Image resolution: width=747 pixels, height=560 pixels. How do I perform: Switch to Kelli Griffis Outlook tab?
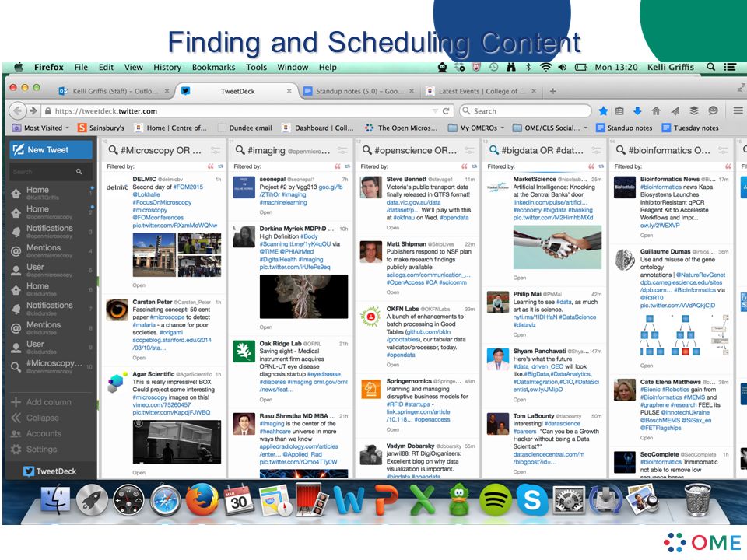coord(113,91)
